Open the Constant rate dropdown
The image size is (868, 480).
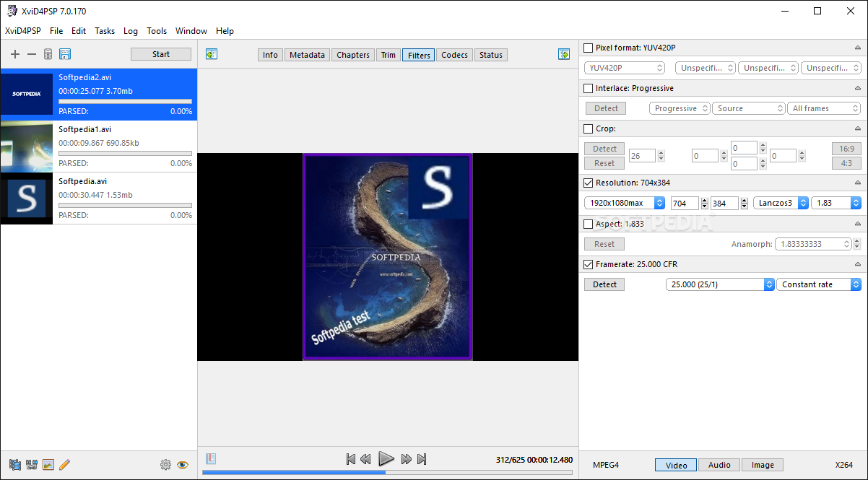click(819, 284)
